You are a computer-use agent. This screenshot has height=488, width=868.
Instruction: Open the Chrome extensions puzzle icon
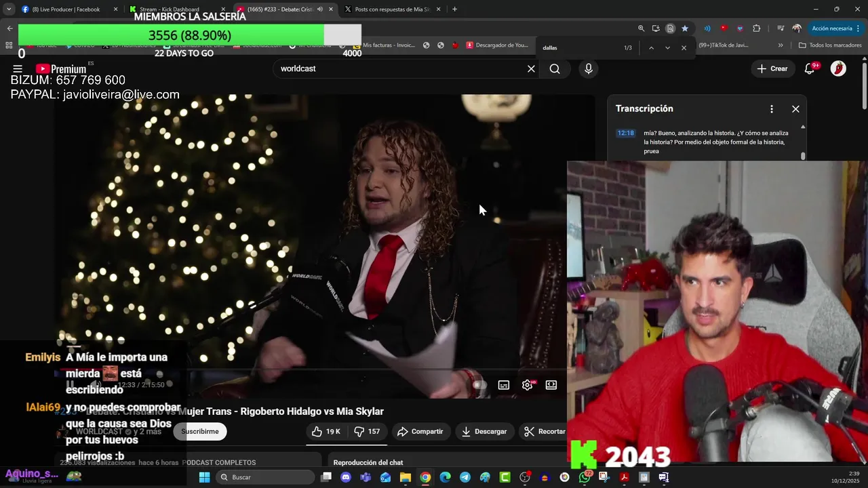click(x=757, y=28)
